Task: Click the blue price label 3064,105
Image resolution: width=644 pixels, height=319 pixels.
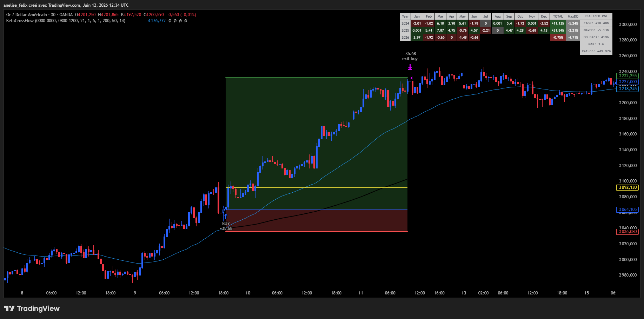Action: tap(628, 210)
